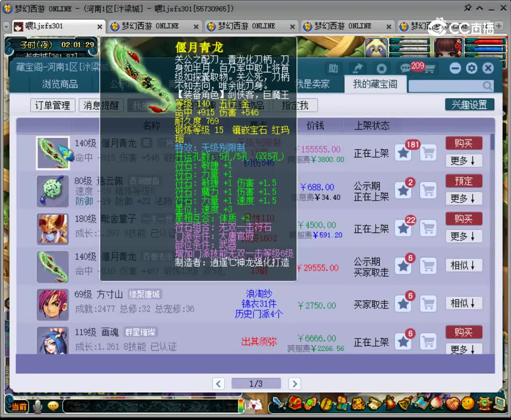Expand 相似 on ¥29555.00 row
The width and height of the screenshot is (511, 420).
(463, 265)
